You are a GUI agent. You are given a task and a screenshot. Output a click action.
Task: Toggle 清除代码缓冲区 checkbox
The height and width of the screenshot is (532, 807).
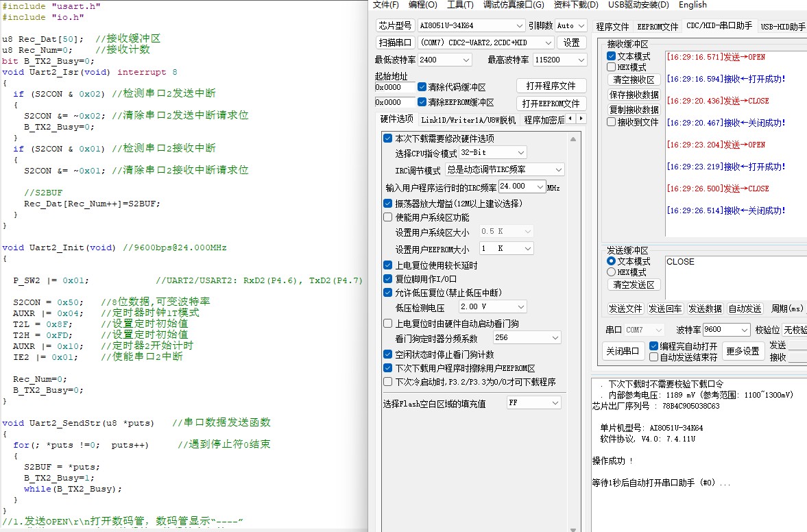[x=422, y=87]
